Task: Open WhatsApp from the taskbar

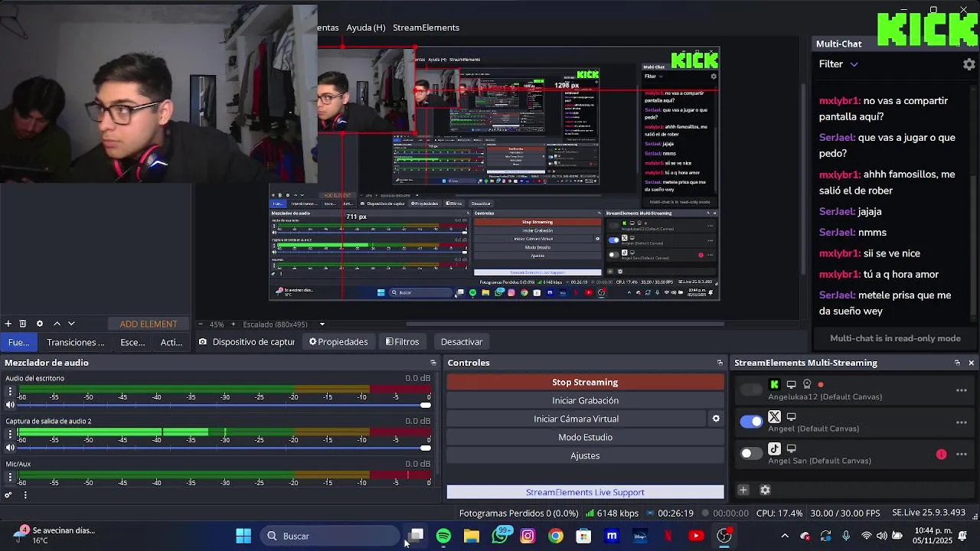Action: tap(501, 536)
